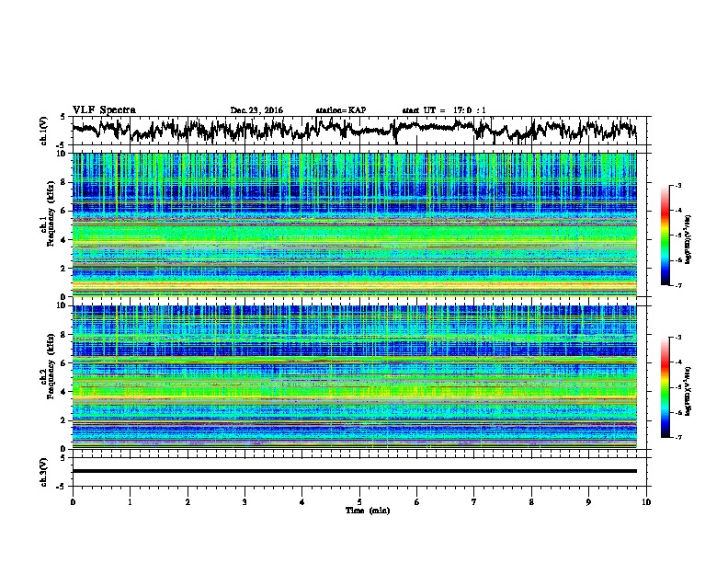Click the "10" kHz tick of ch.2 spectrogram
Viewport: 728px width, 563px height.
tap(62, 305)
